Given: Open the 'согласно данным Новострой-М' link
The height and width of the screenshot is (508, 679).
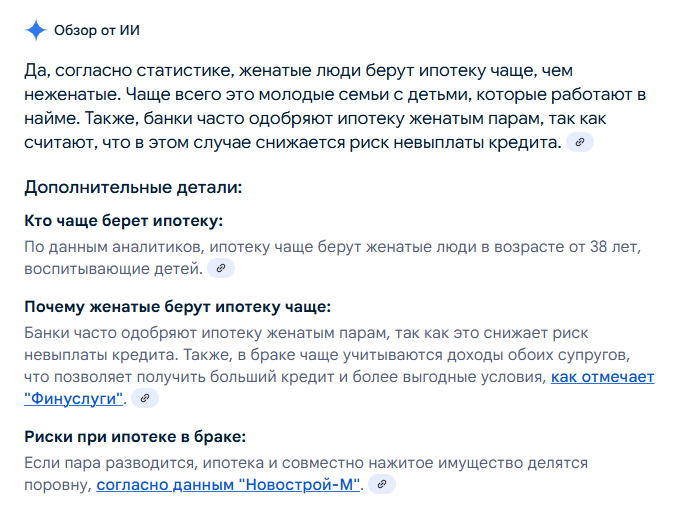Looking at the screenshot, I should coord(228,485).
